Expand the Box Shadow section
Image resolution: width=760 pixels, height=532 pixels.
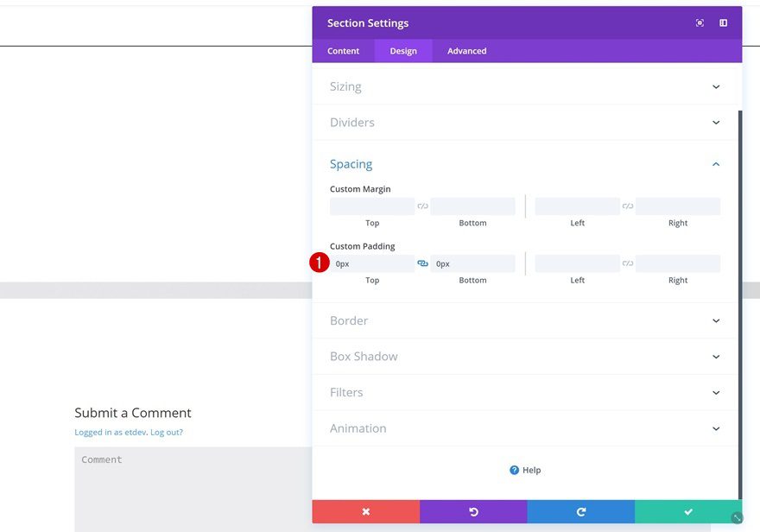click(x=525, y=356)
